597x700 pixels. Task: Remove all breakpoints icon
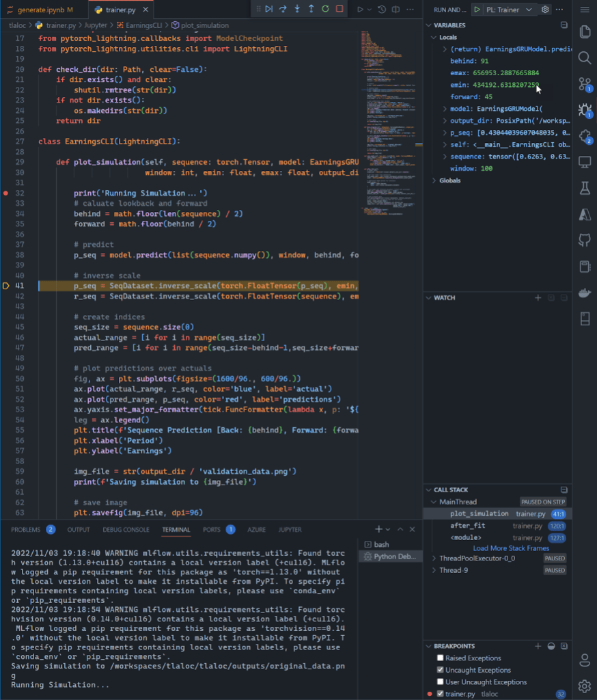(564, 646)
